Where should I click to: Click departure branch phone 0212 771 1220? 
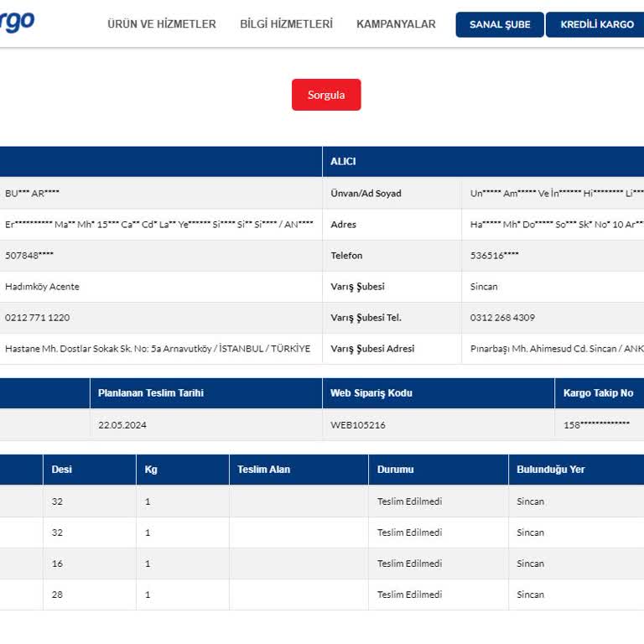(38, 318)
